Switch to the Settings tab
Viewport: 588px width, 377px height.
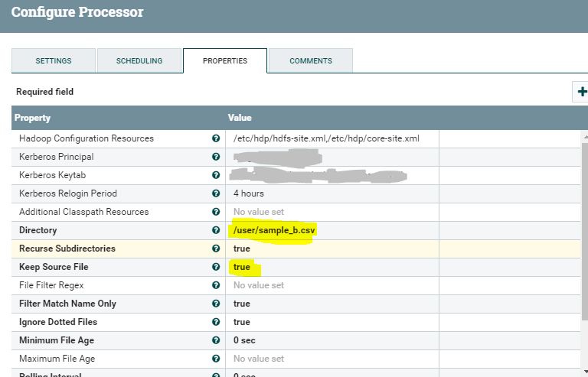(x=54, y=61)
